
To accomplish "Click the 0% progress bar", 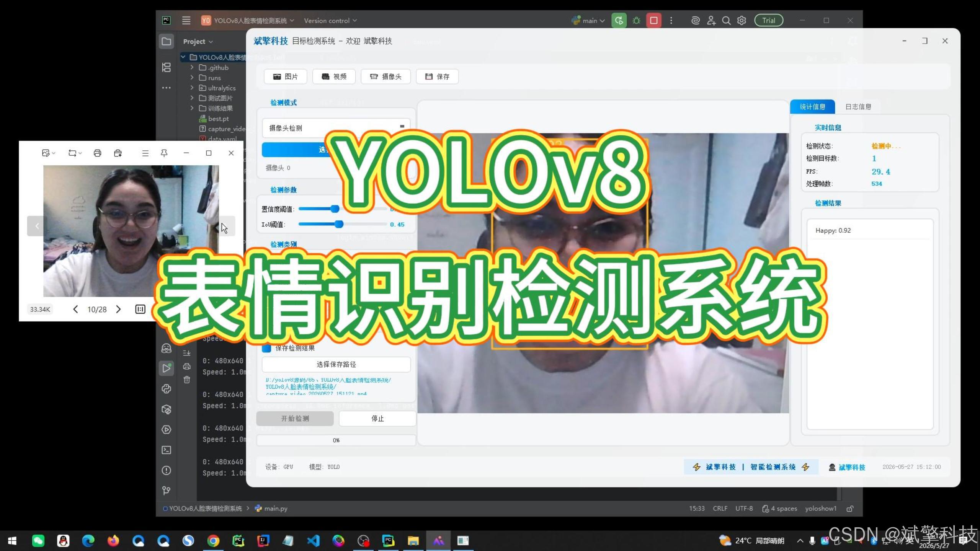I will (x=336, y=440).
